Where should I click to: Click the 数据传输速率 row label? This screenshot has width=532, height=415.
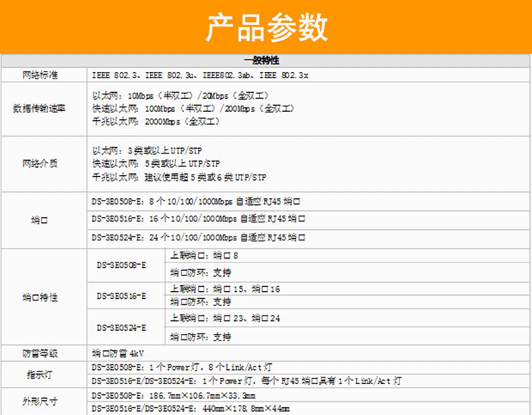(39, 108)
